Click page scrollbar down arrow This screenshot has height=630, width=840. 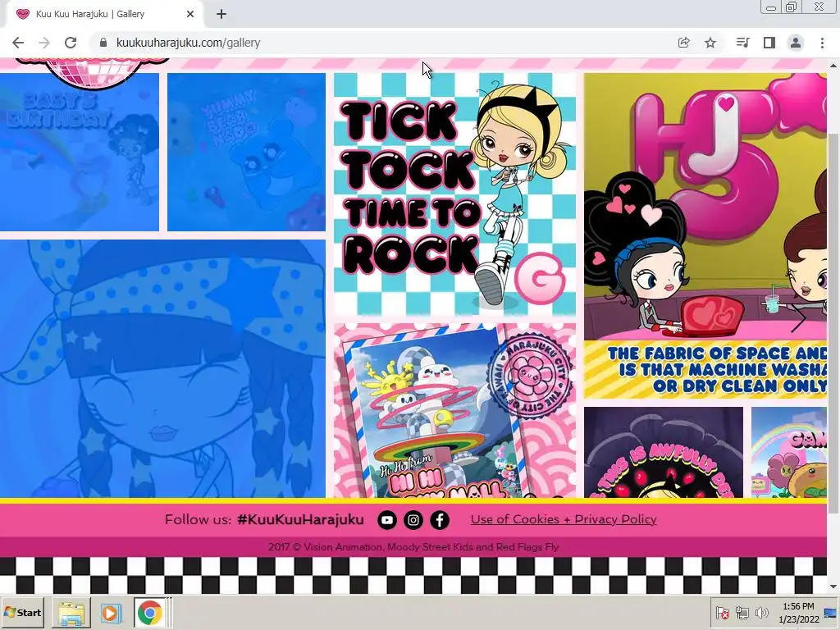pos(833,587)
